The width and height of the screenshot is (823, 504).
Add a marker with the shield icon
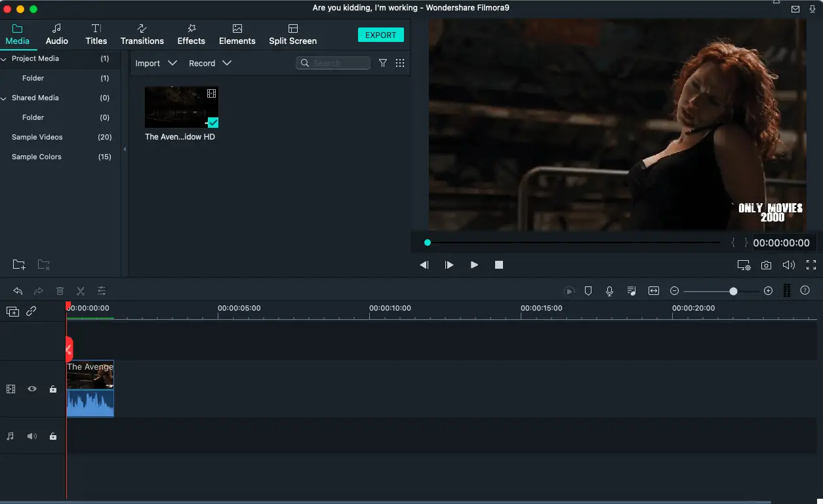click(588, 291)
